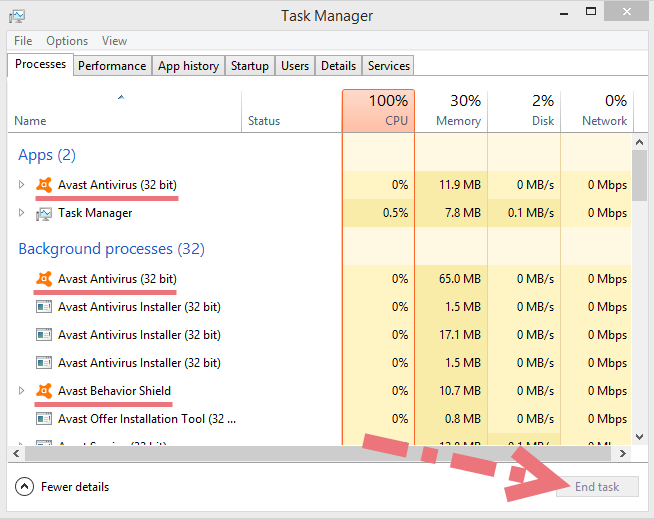The width and height of the screenshot is (654, 519).
Task: Switch to the Performance tab
Action: coord(112,66)
